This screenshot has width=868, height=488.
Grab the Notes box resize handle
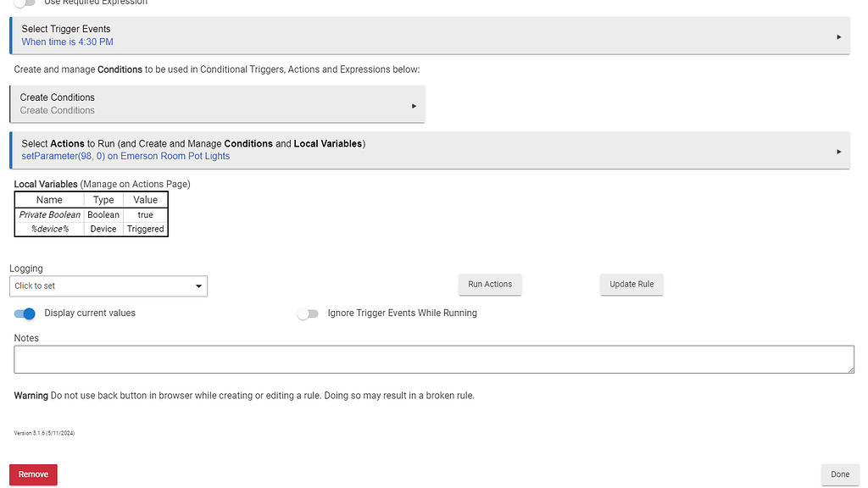click(x=849, y=369)
